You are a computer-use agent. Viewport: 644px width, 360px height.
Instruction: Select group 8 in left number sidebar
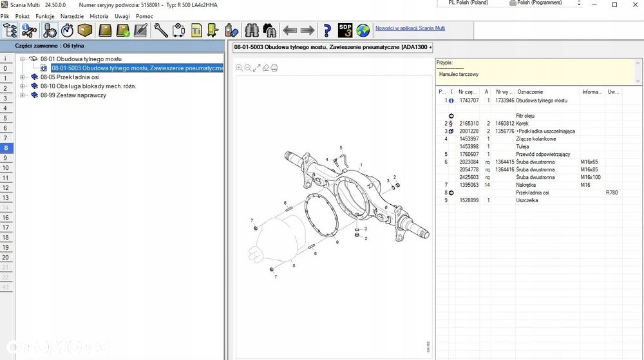tap(6, 147)
